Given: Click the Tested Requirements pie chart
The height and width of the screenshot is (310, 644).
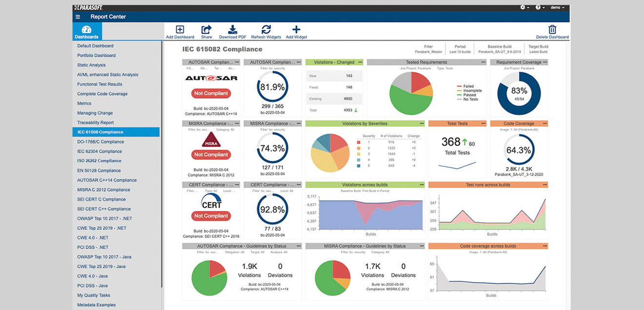Looking at the screenshot, I should 411,93.
